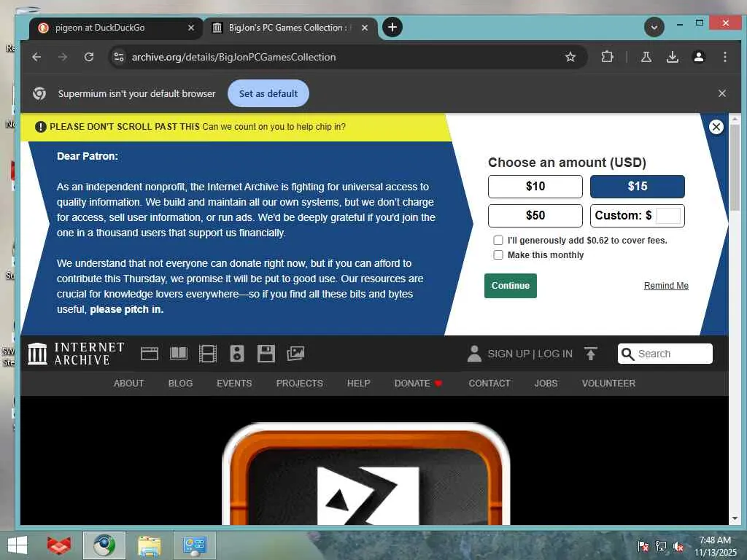Viewport: 747px width, 560px height.
Task: Open the Web (Wayback) icon
Action: click(x=149, y=354)
